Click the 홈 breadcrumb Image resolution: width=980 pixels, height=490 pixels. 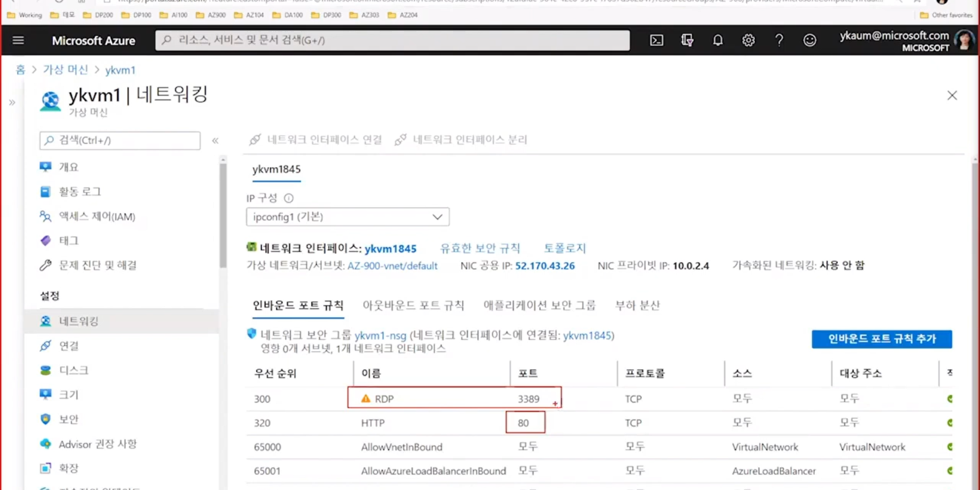(x=20, y=70)
